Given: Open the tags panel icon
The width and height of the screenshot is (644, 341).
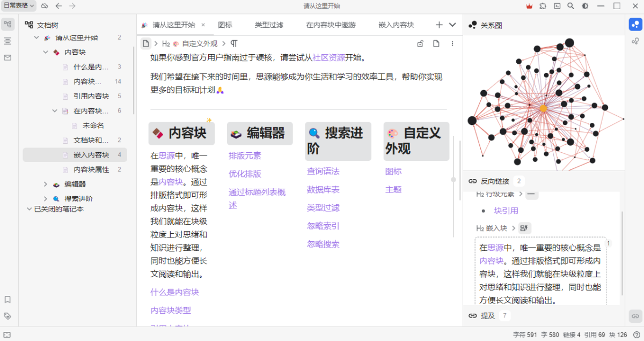Looking at the screenshot, I should coord(8,316).
